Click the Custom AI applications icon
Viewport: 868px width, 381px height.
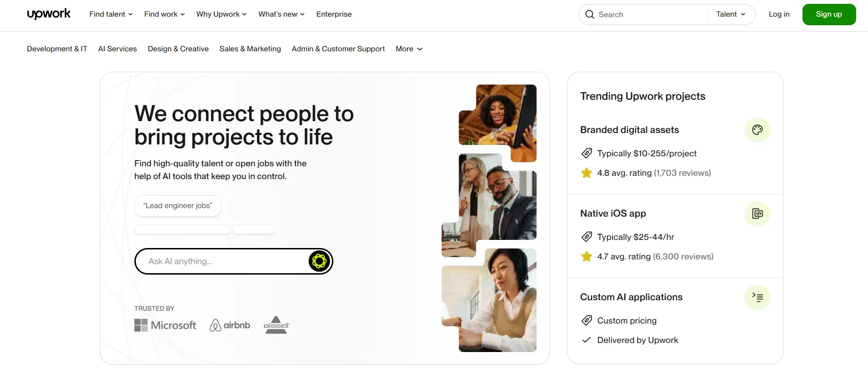[x=757, y=297]
